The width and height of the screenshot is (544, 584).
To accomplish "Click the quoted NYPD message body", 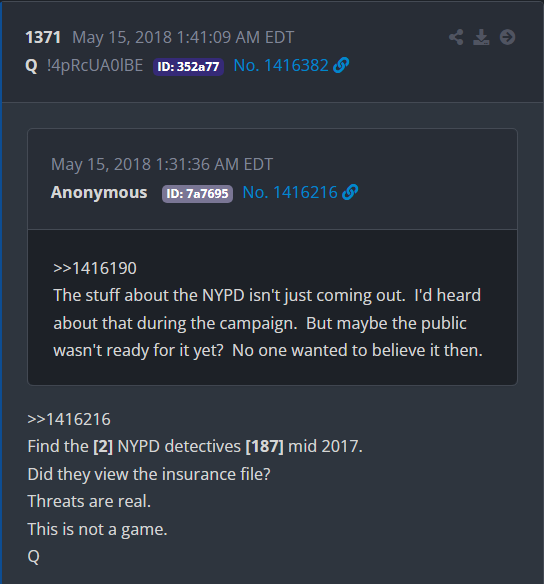I will pyautogui.click(x=268, y=323).
